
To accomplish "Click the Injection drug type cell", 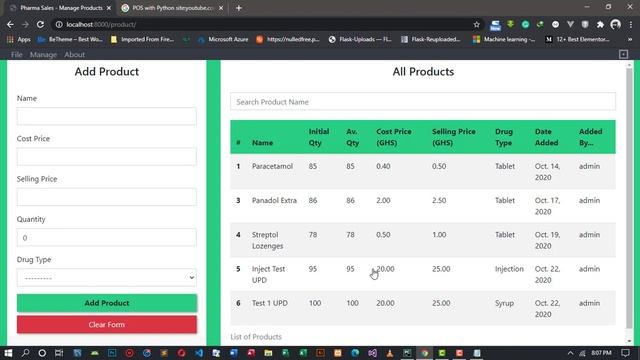I will point(509,269).
